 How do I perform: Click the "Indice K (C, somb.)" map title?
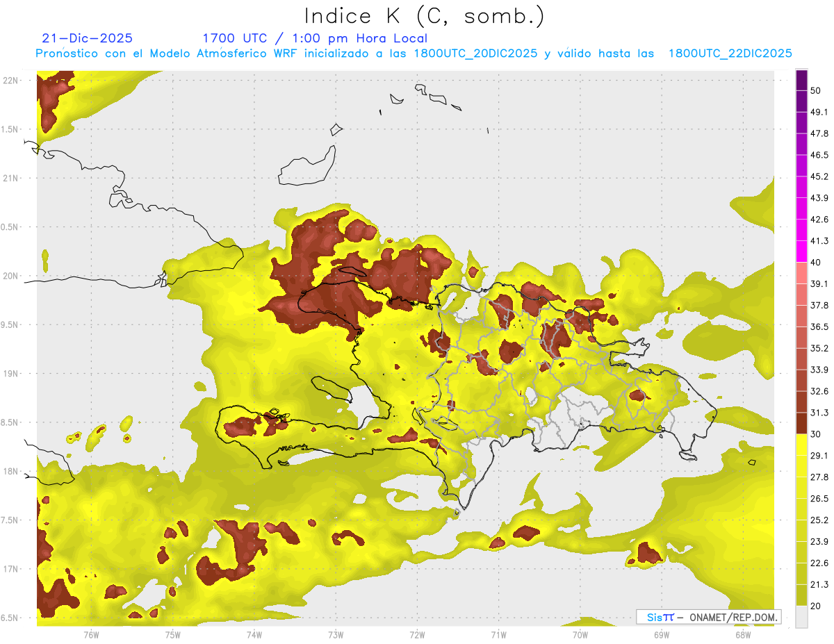425,16
